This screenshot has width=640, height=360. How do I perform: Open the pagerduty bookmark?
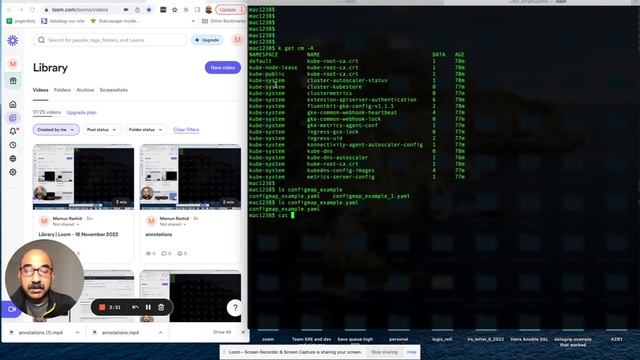pyautogui.click(x=21, y=21)
